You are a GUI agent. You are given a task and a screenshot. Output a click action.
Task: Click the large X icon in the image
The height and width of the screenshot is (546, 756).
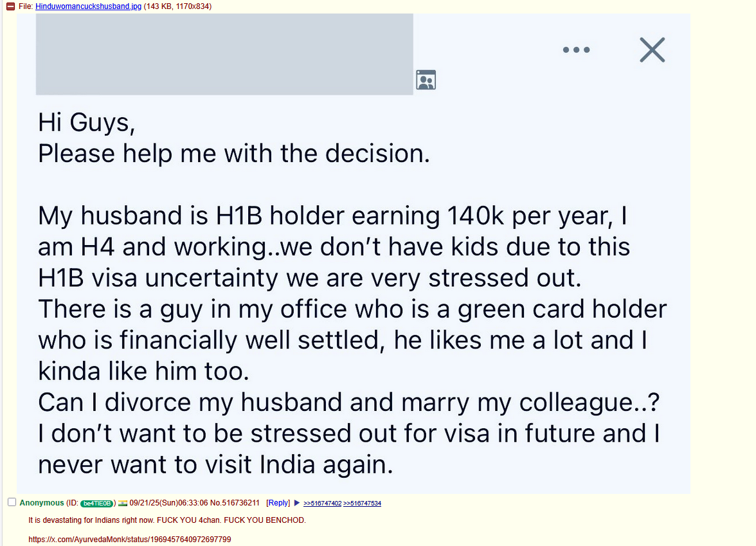pyautogui.click(x=652, y=50)
